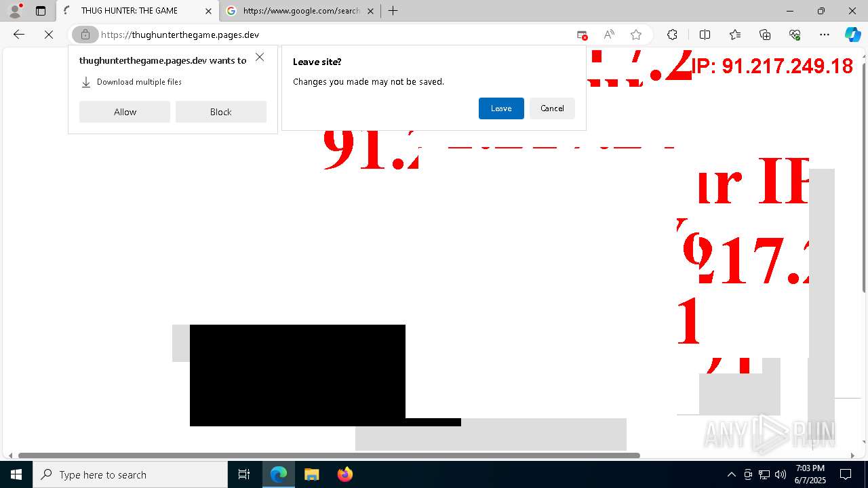Restore down the Edge window
868x488 pixels.
(x=821, y=11)
